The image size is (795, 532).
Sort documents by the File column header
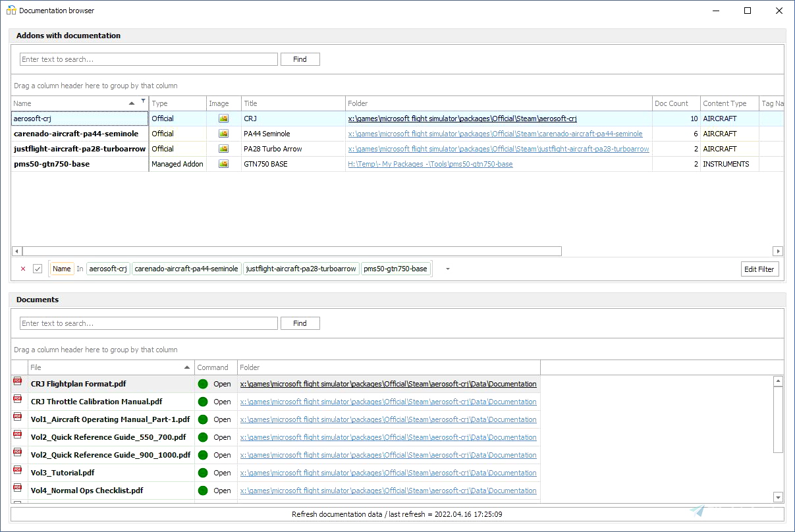(x=111, y=367)
